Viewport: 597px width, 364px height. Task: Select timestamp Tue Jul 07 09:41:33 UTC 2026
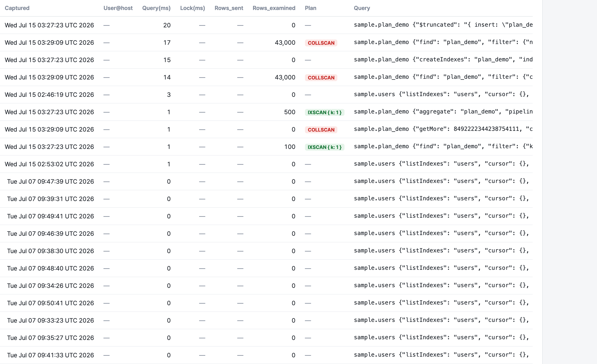[51, 355]
